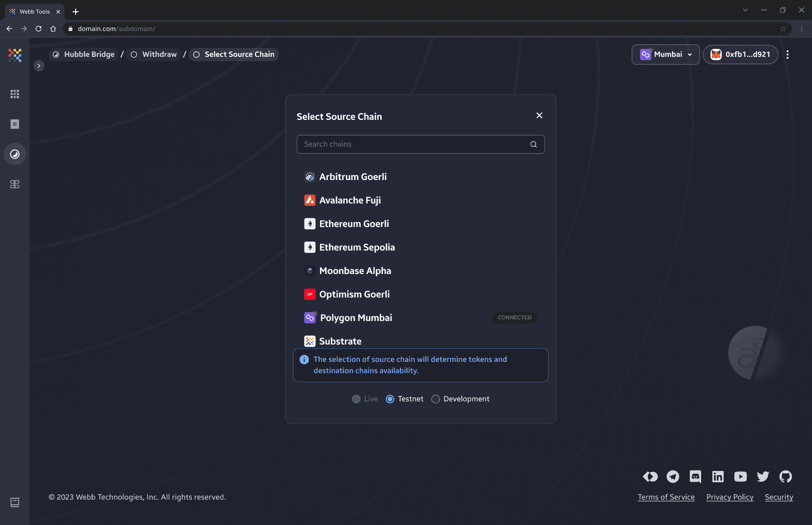Open the LinkedIn social icon

coord(718,477)
